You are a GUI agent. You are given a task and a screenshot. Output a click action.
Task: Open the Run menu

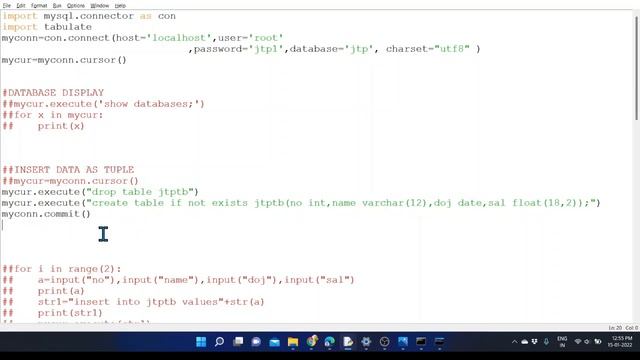point(57,6)
